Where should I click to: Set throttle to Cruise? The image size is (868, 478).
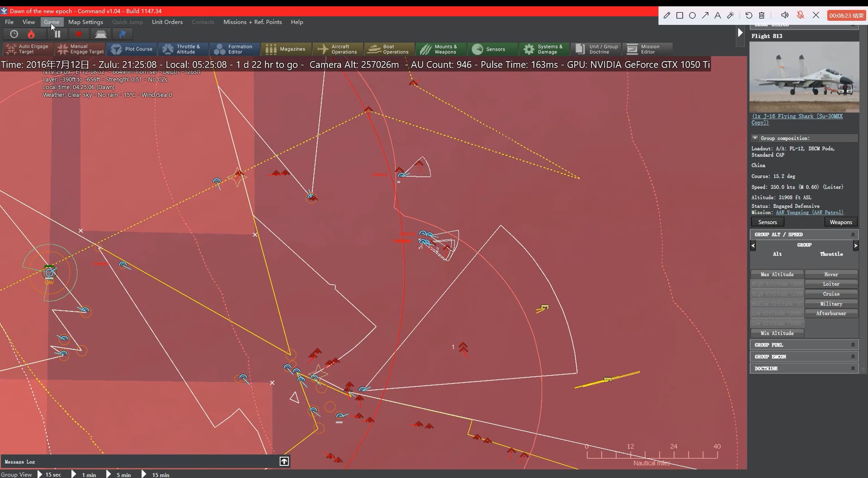[831, 294]
